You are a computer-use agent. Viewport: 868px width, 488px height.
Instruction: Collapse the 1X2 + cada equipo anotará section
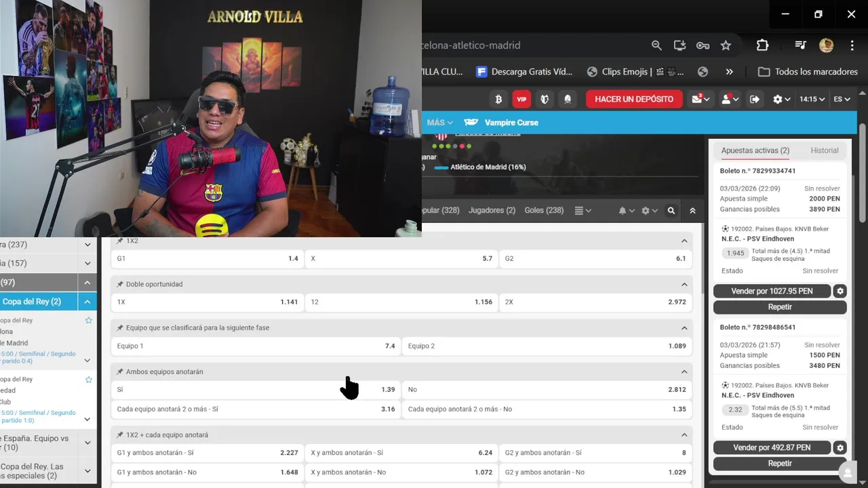tap(684, 434)
